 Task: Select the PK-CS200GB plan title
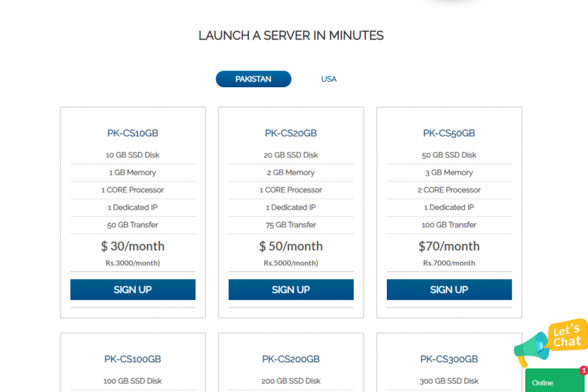click(x=291, y=359)
